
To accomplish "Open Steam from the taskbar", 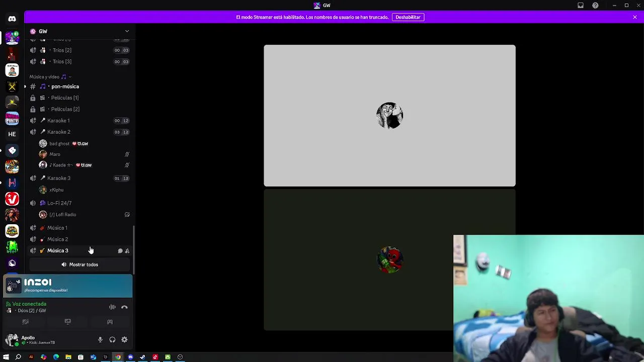I will click(143, 357).
